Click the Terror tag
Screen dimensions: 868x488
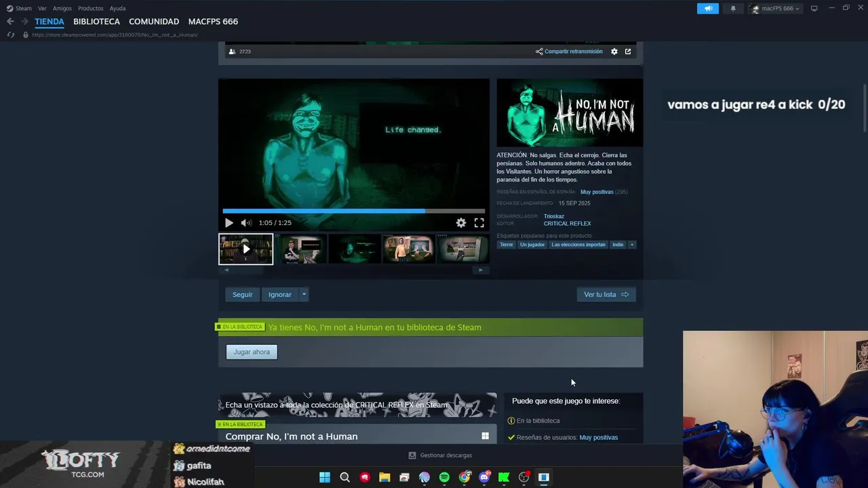coord(507,245)
